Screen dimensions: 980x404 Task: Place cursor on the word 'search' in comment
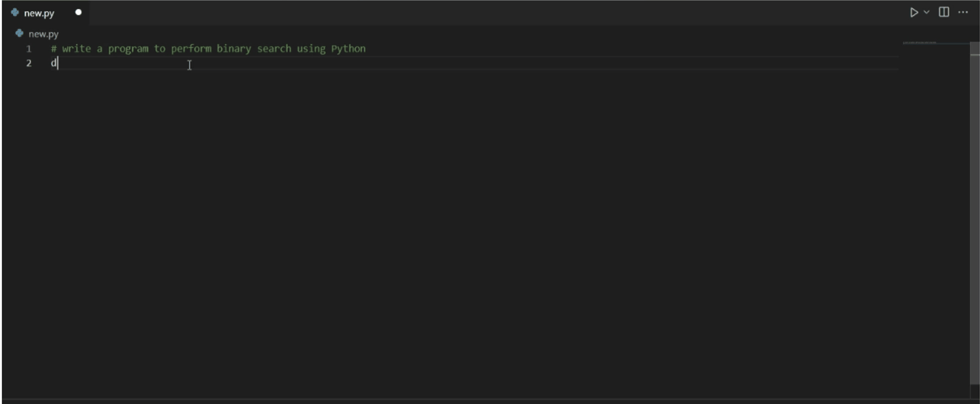click(274, 49)
